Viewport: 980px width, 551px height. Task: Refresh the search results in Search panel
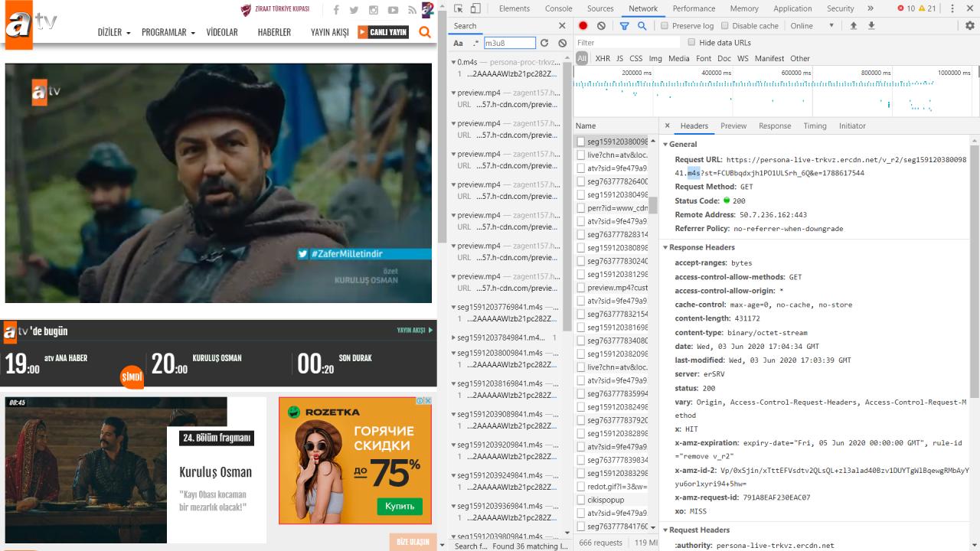[544, 44]
